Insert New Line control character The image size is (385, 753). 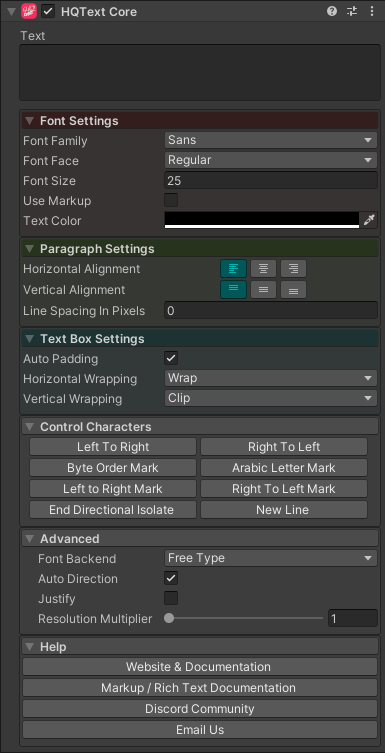pos(284,510)
